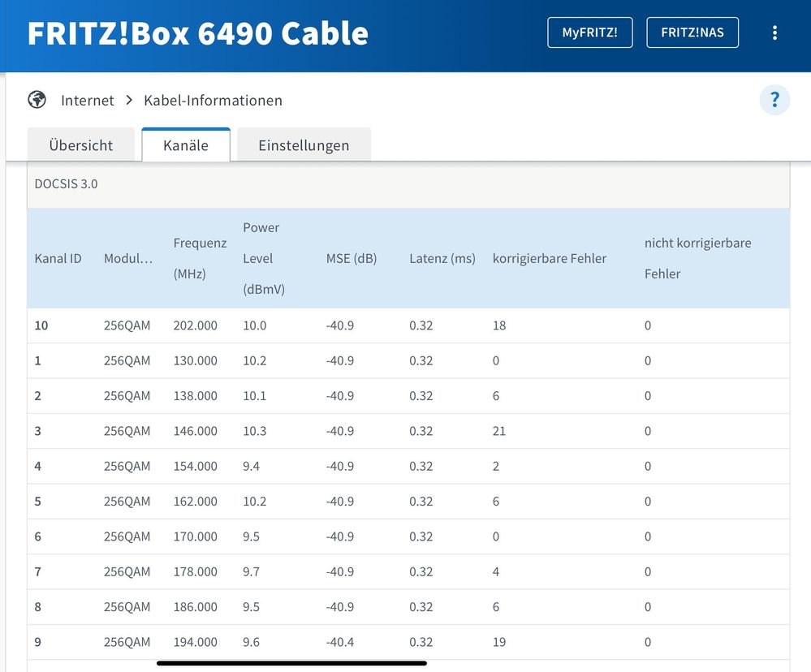
Task: Switch to the Übersicht tab
Action: coord(80,145)
